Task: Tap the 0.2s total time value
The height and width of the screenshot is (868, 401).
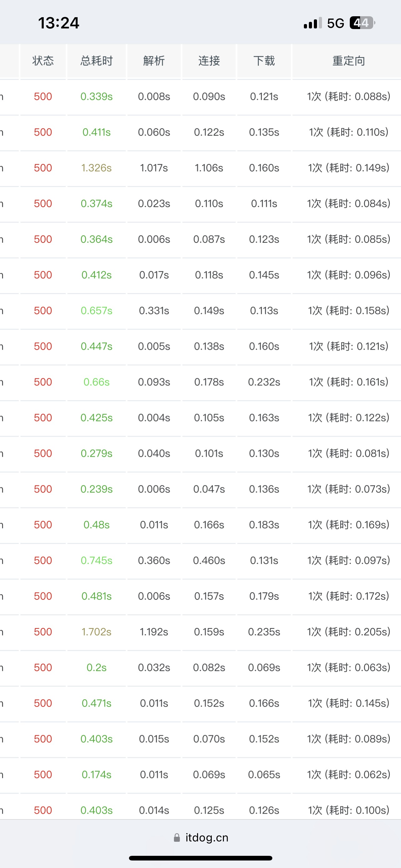Action: point(97,667)
